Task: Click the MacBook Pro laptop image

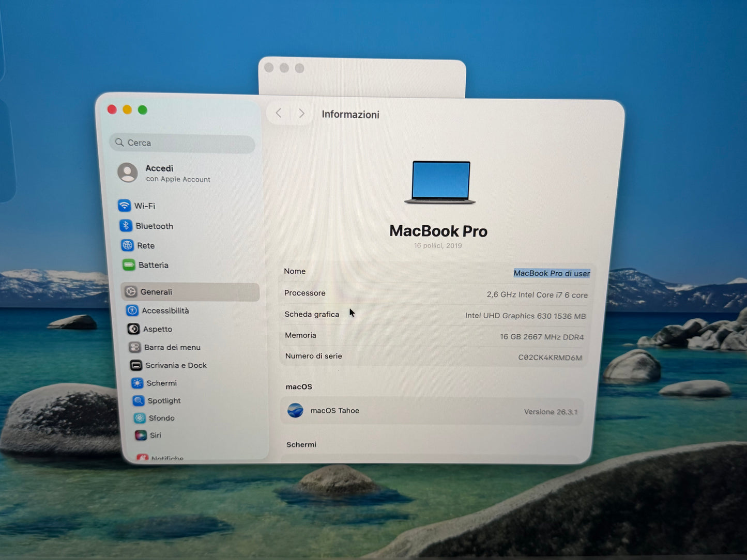Action: point(440,182)
